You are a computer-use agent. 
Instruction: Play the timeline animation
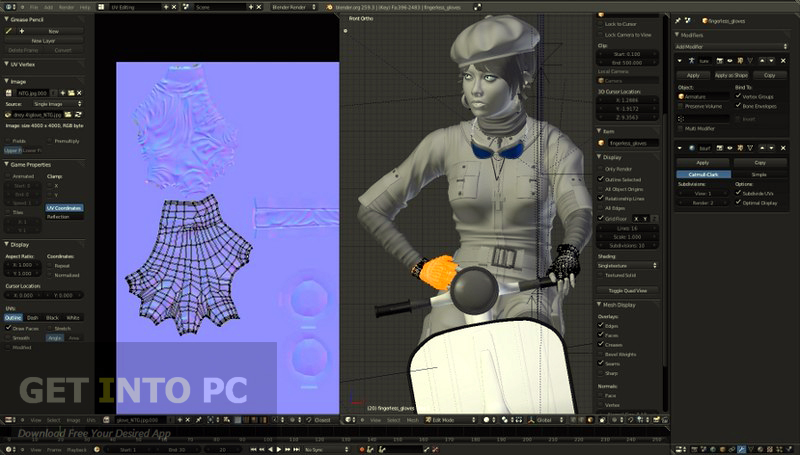[x=279, y=449]
